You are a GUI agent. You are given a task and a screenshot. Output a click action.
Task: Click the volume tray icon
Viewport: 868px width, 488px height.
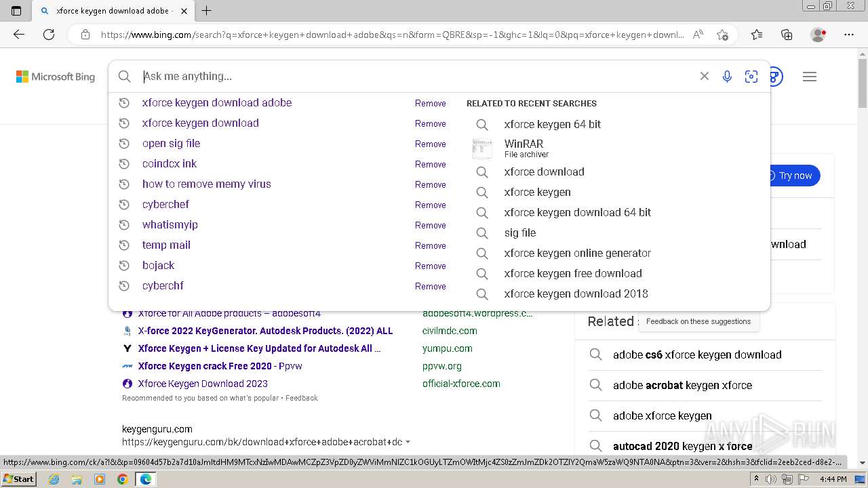click(x=772, y=479)
